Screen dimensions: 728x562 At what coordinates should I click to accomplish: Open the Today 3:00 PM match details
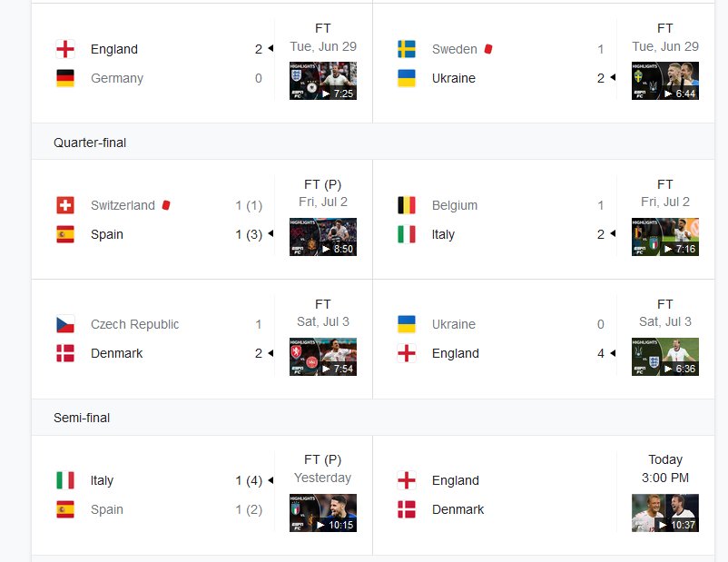(664, 468)
